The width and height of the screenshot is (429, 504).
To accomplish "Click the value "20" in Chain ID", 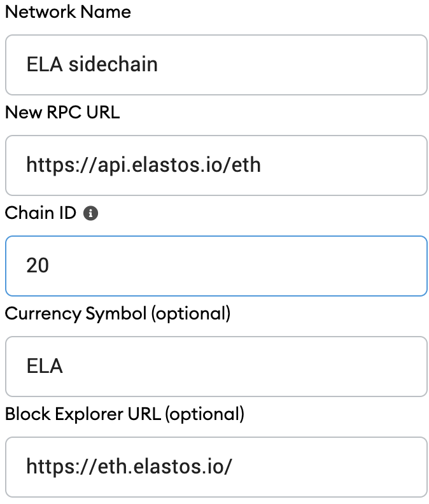I will 38,266.
